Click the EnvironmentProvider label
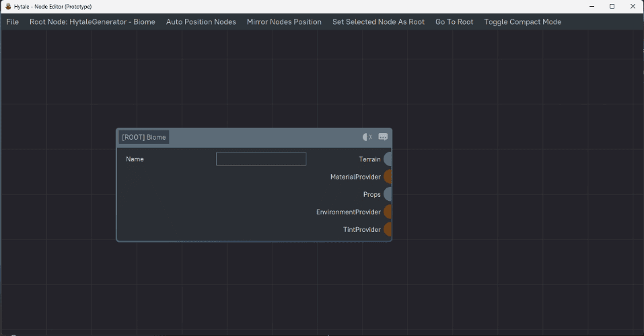The height and width of the screenshot is (336, 644). [349, 212]
